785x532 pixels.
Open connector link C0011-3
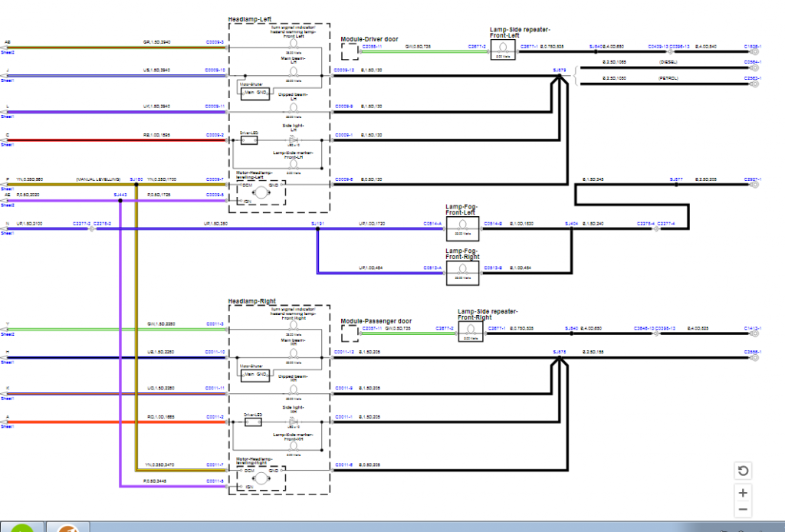pyautogui.click(x=215, y=323)
